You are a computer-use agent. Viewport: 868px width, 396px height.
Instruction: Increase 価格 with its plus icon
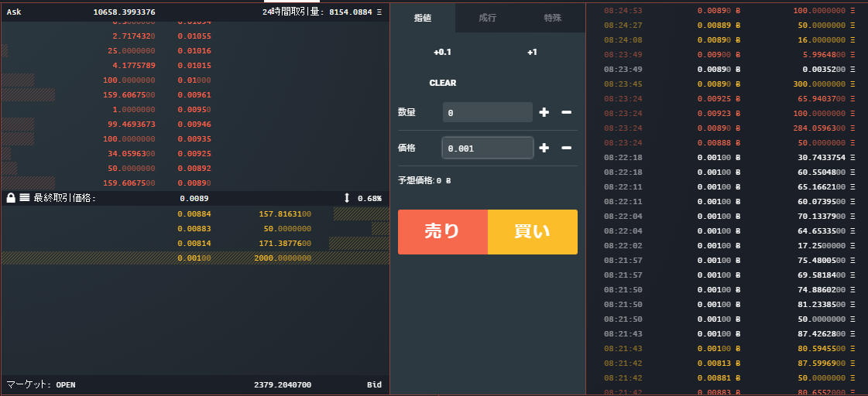tap(544, 148)
